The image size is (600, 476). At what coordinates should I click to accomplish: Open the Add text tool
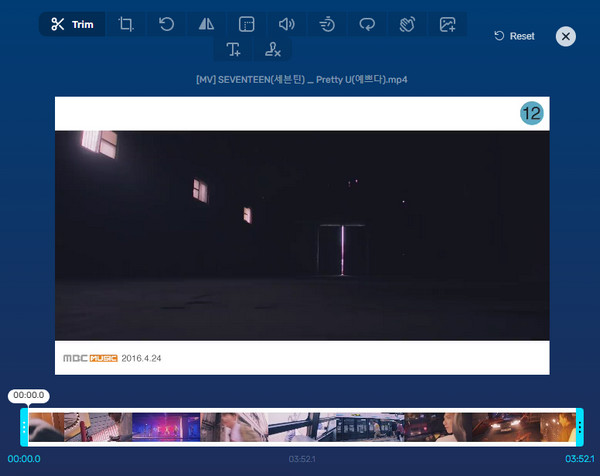233,49
